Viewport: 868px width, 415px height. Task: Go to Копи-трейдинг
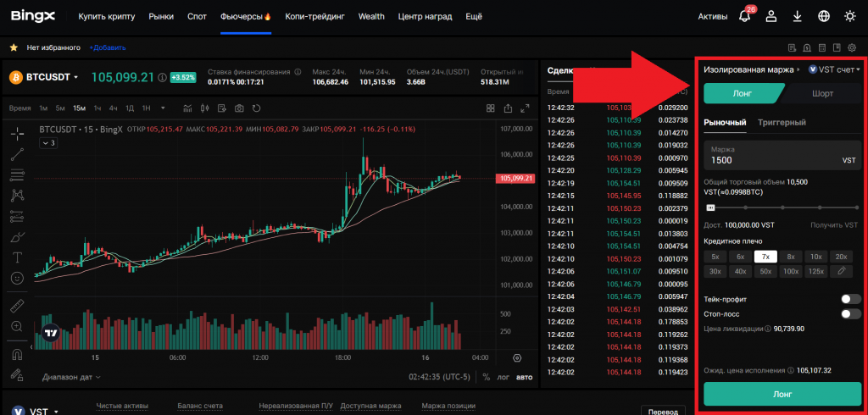click(x=314, y=17)
